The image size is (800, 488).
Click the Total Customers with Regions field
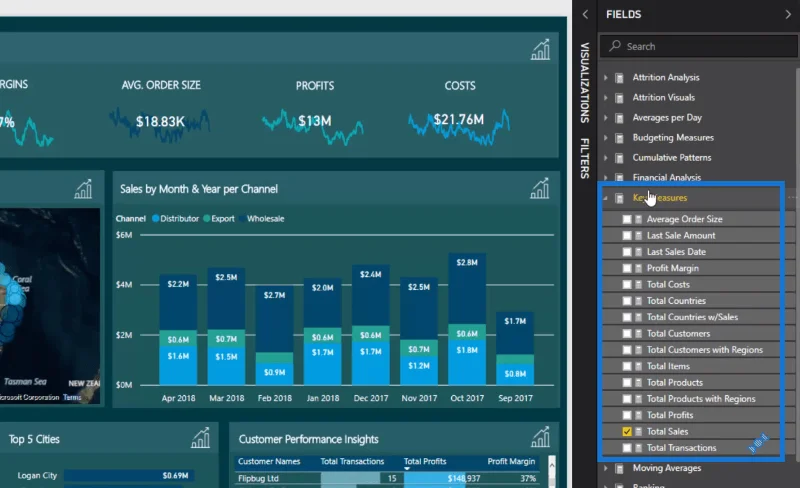click(705, 350)
